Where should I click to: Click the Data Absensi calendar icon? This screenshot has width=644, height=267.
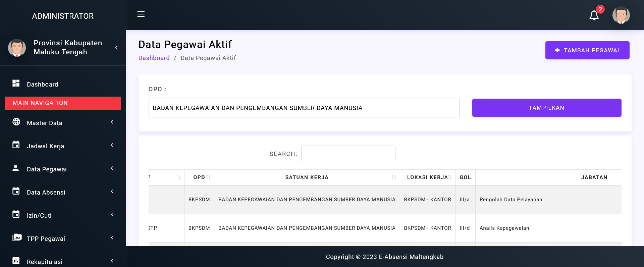tap(16, 191)
